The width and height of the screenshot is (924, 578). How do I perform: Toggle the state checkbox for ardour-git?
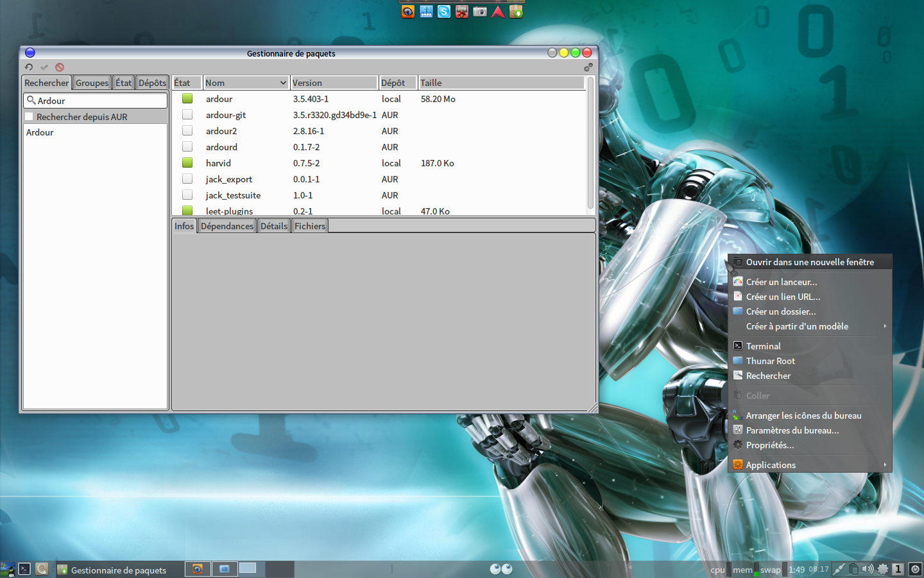click(187, 115)
